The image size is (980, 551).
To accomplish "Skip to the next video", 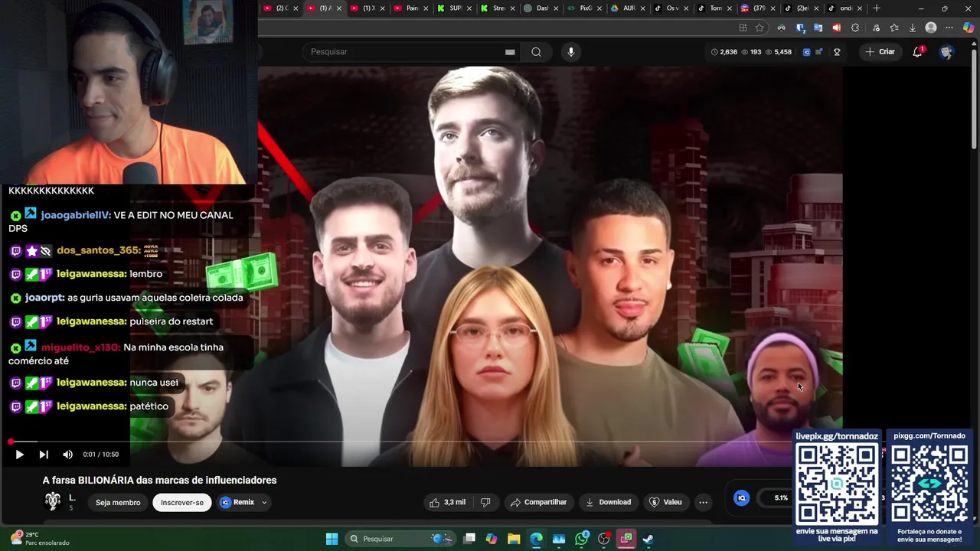I will [44, 455].
